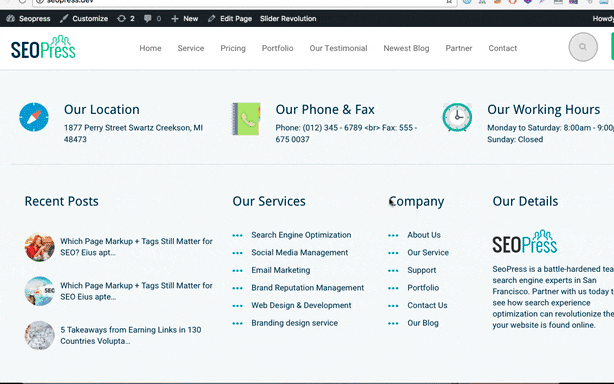Open the Contact menu item
The width and height of the screenshot is (614, 384).
coord(503,48)
